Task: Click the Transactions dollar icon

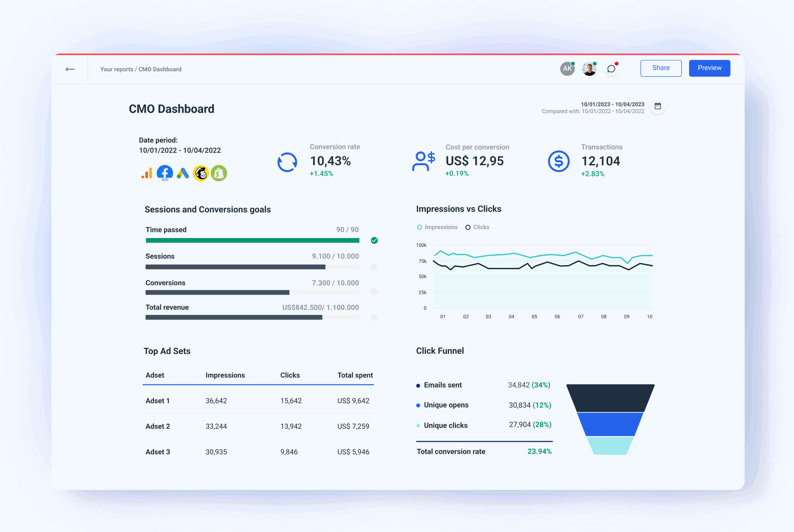Action: (558, 161)
